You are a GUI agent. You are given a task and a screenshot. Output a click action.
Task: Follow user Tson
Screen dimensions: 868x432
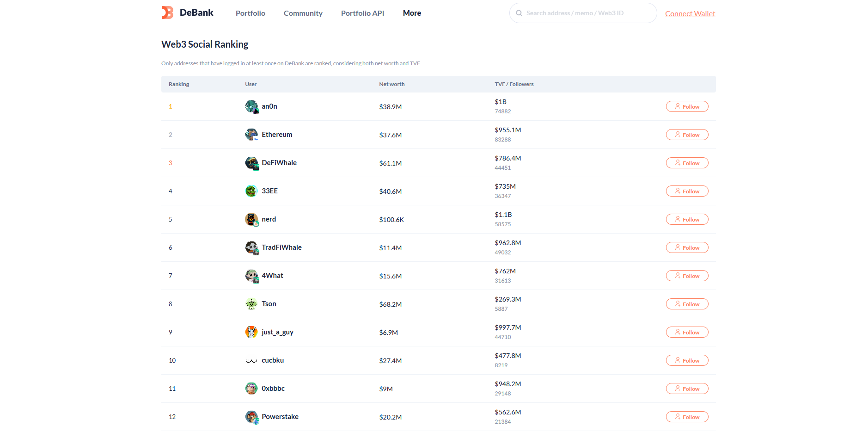point(687,304)
